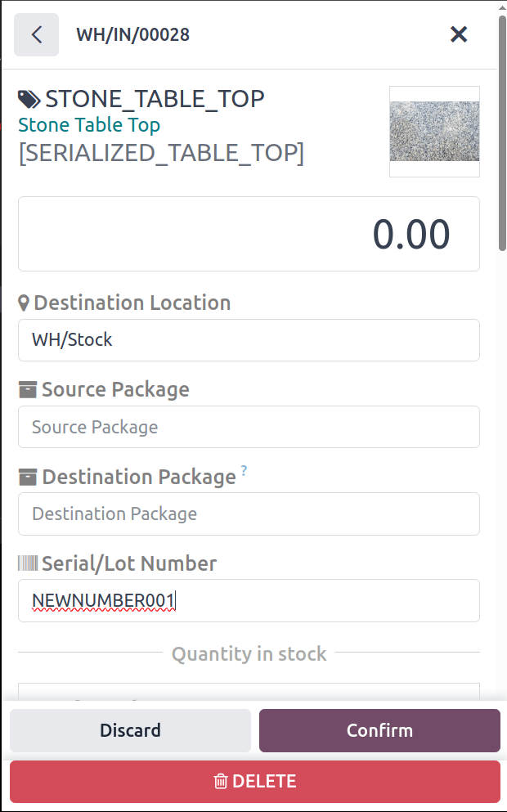The width and height of the screenshot is (507, 812).
Task: Click the Stone Table Top product link
Action: point(89,125)
